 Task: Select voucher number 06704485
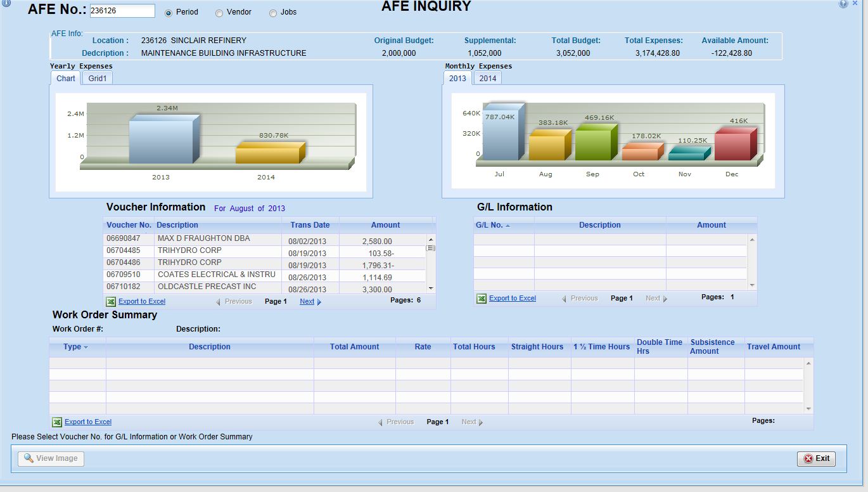[x=124, y=250]
